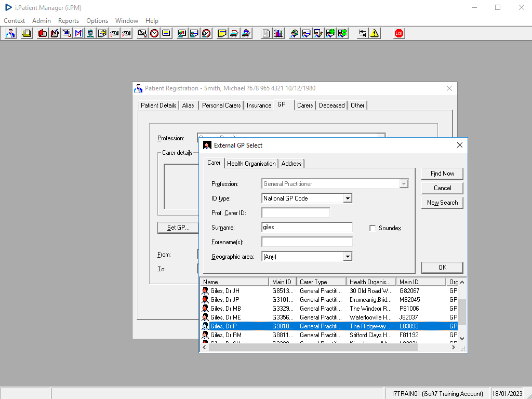Click the blue letter M toolbar icon
The height and width of the screenshot is (399, 532).
(78, 33)
